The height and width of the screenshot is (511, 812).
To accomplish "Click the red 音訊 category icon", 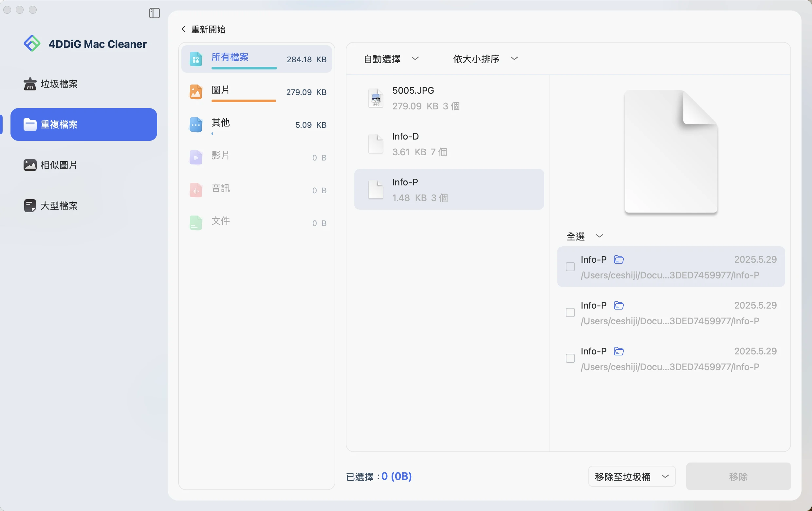I will (x=195, y=190).
